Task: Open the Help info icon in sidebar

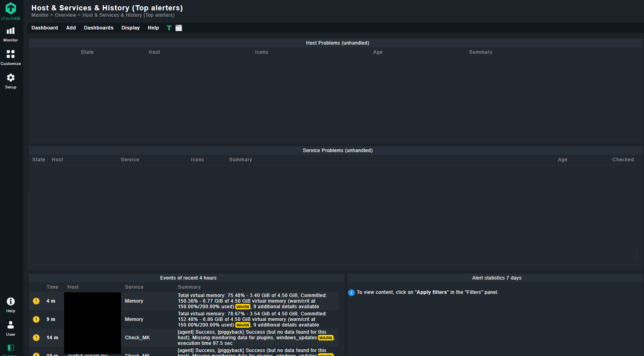Action: coord(11,305)
